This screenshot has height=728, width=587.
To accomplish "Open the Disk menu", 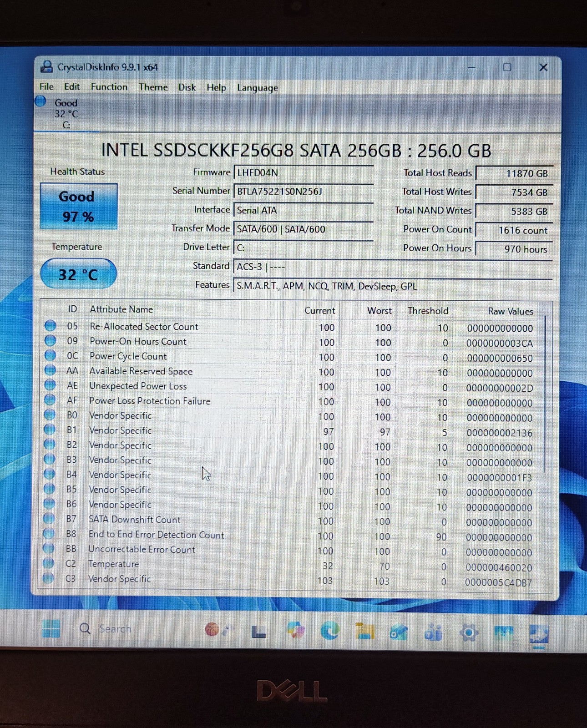I will 187,87.
